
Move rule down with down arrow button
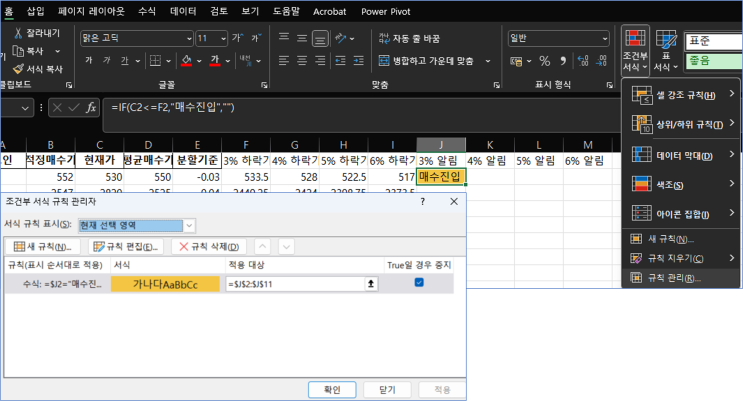pos(286,246)
